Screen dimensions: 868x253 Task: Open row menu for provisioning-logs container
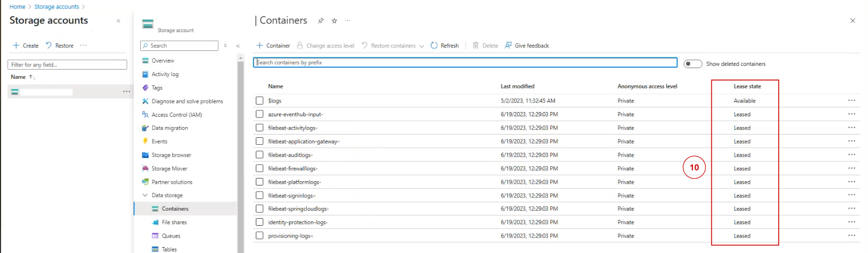pos(851,235)
